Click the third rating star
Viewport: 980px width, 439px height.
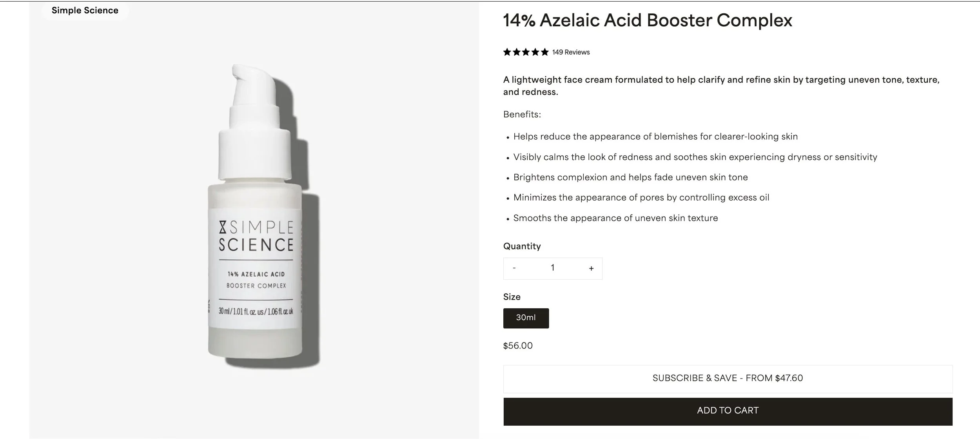(526, 52)
